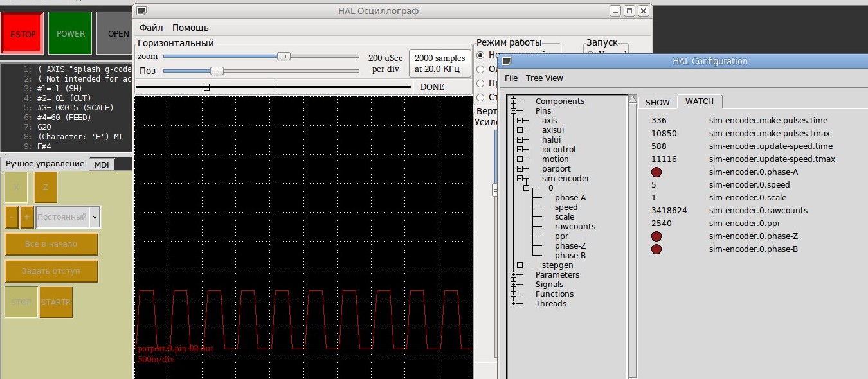Switch to the WATCH tab

(x=700, y=101)
